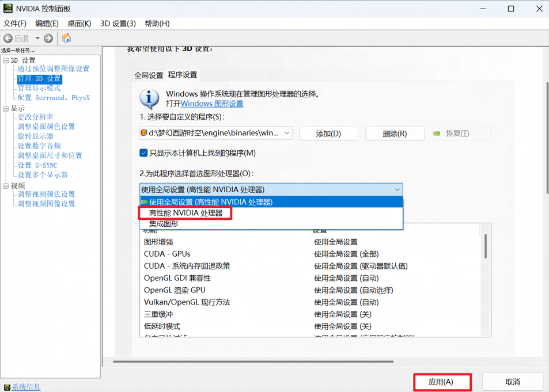Select the 'CUDA - 系统内存回退政策' row

(310, 266)
